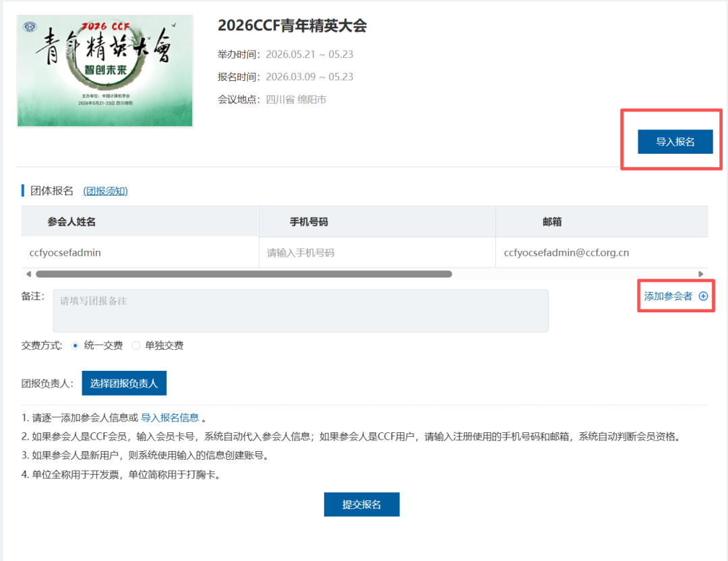Viewport: 728px width, 561px height.
Task: Open the 团报须知 link
Action: coord(107,191)
